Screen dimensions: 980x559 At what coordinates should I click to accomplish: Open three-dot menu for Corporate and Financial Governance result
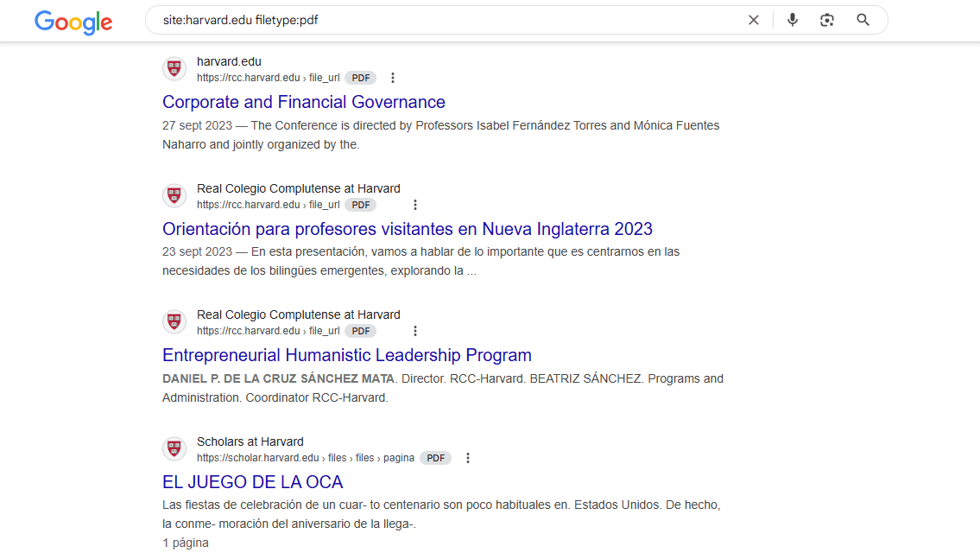coord(393,78)
